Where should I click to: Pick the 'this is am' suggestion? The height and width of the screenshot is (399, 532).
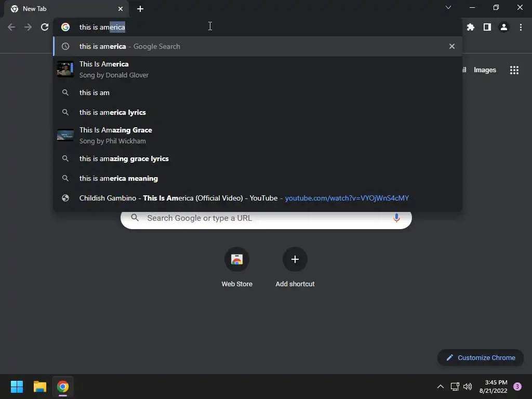[258, 92]
